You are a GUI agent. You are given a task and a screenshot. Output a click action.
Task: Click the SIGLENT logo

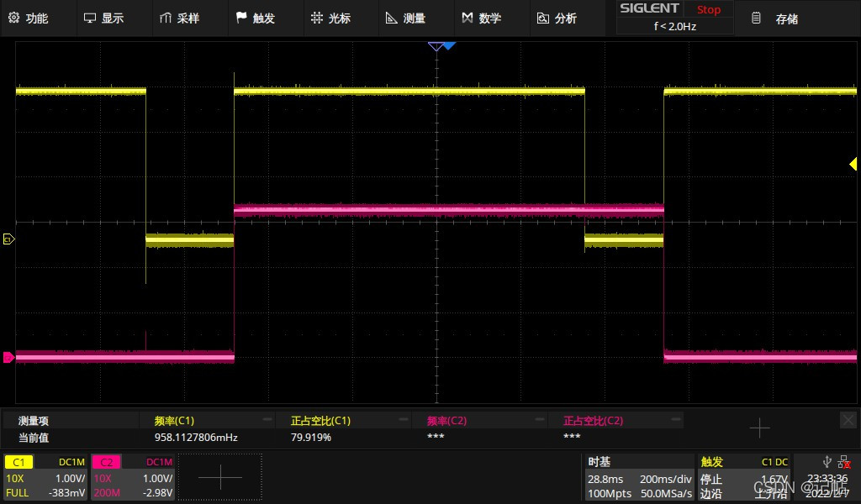click(x=649, y=8)
